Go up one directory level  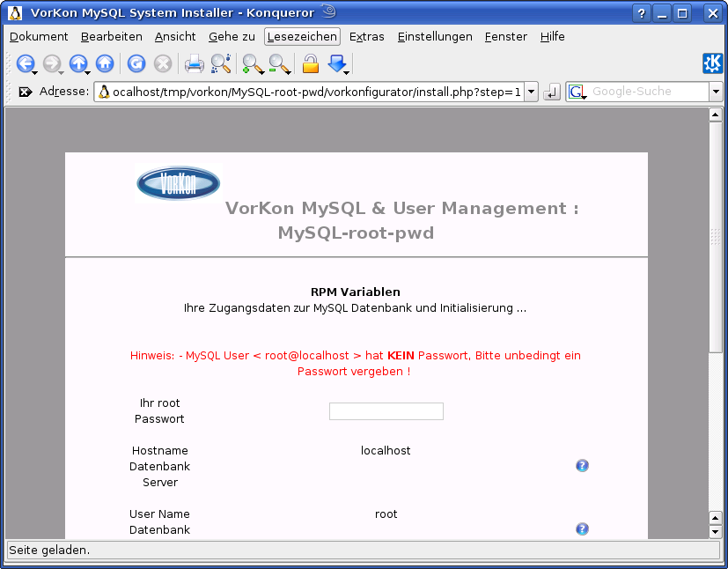coord(78,63)
